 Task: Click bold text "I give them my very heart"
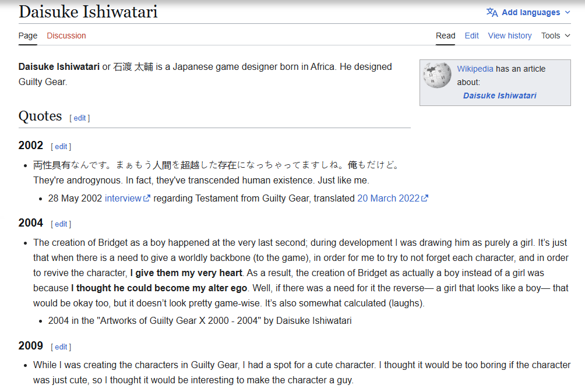[x=186, y=273]
